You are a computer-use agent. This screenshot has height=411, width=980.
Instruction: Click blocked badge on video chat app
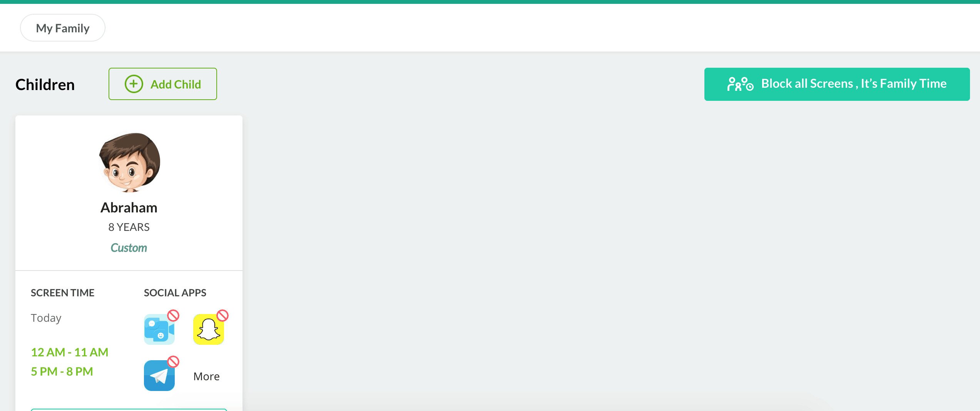click(x=173, y=316)
